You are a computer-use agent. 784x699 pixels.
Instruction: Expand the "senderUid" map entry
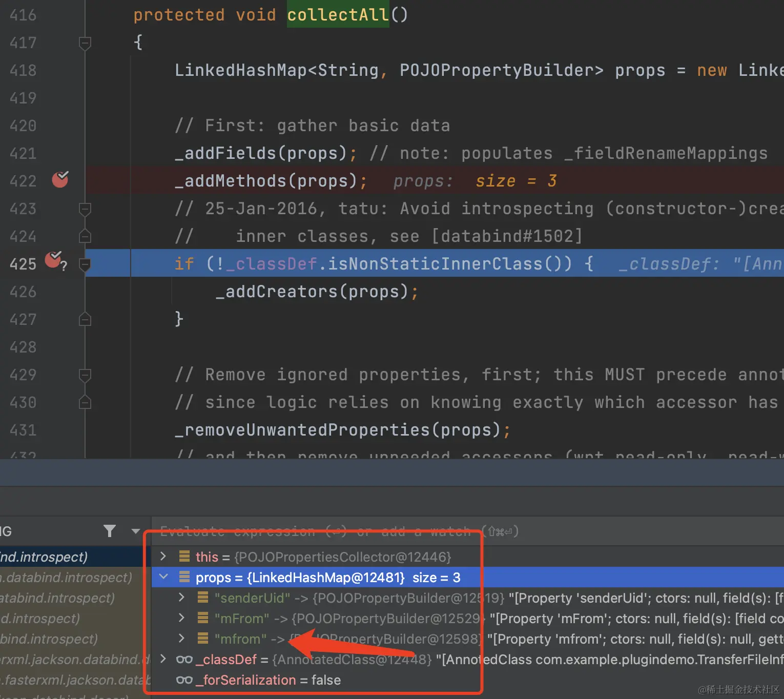pyautogui.click(x=181, y=597)
